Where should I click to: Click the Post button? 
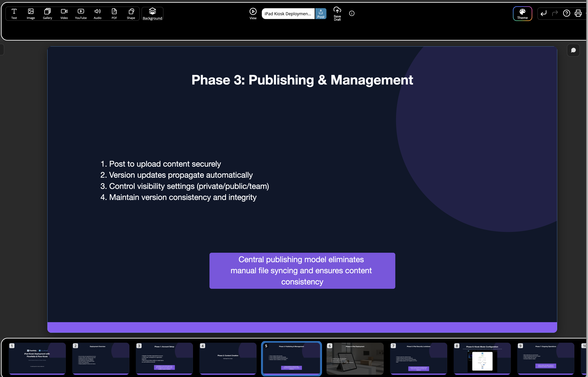tap(320, 14)
